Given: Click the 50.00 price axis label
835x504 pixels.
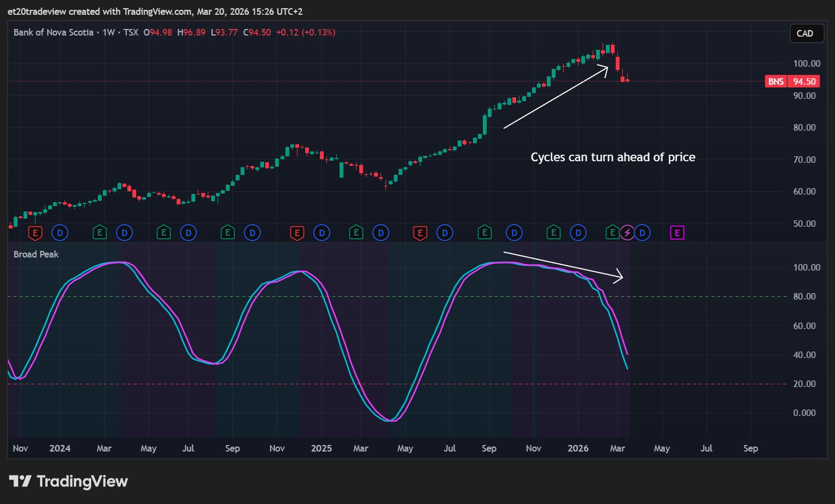Looking at the screenshot, I should (x=804, y=224).
